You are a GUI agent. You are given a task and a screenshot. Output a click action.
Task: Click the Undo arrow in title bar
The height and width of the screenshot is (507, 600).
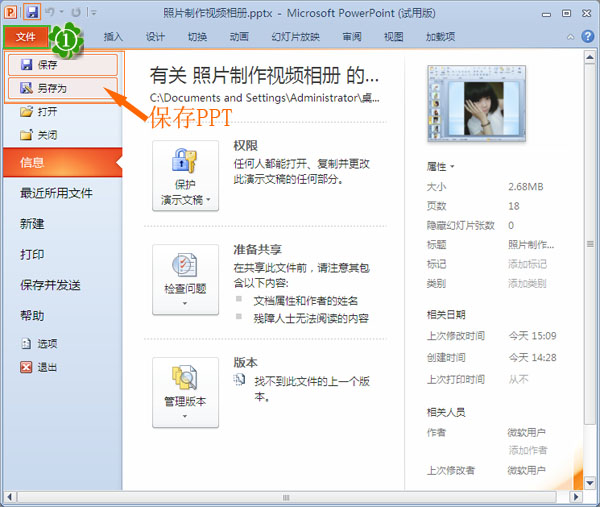50,12
